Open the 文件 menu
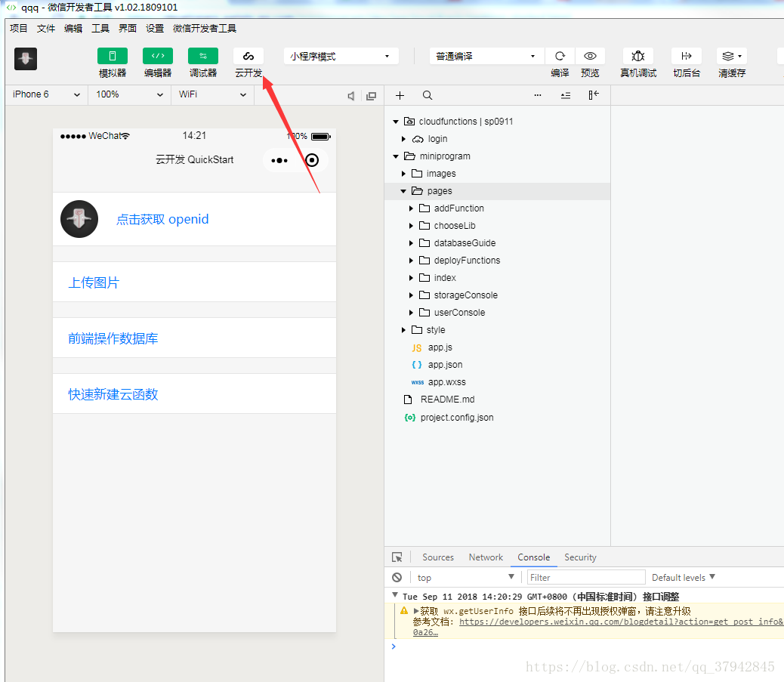Viewport: 784px width, 682px height. 46,29
